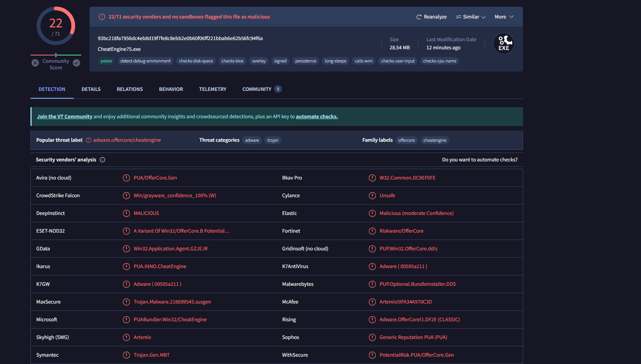
Task: Click the long-sleeps tag
Action: tap(335, 61)
